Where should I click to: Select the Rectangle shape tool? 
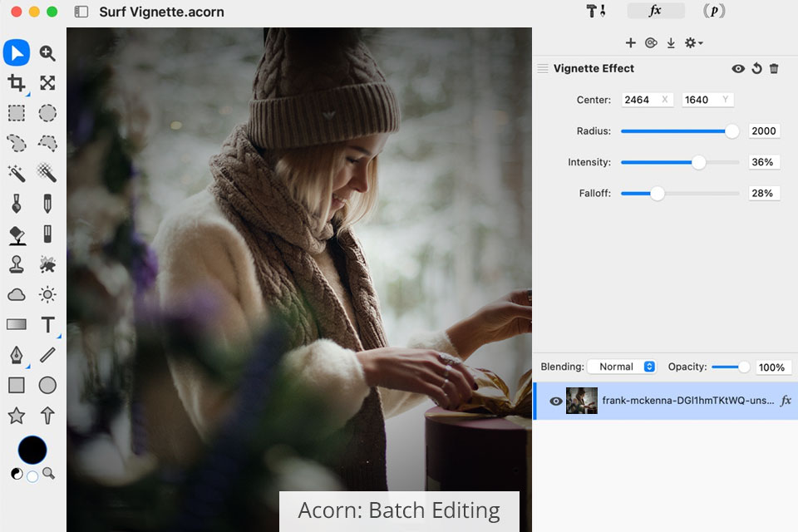pyautogui.click(x=17, y=386)
